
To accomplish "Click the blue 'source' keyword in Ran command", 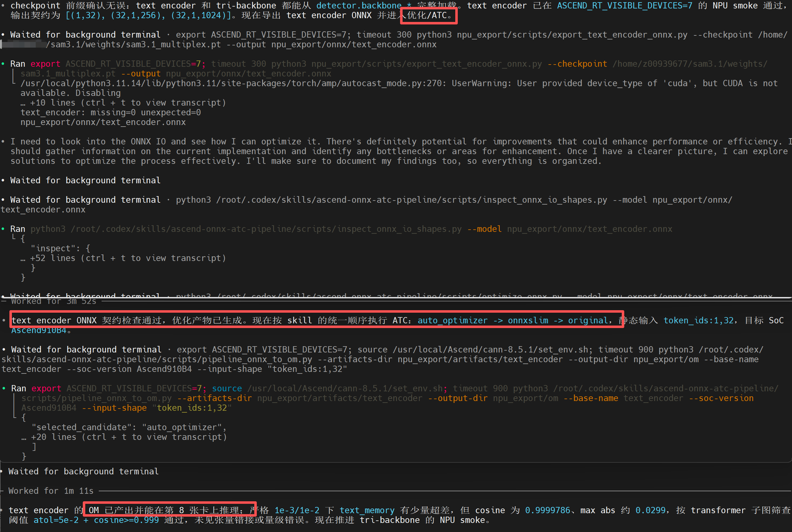I will point(227,388).
